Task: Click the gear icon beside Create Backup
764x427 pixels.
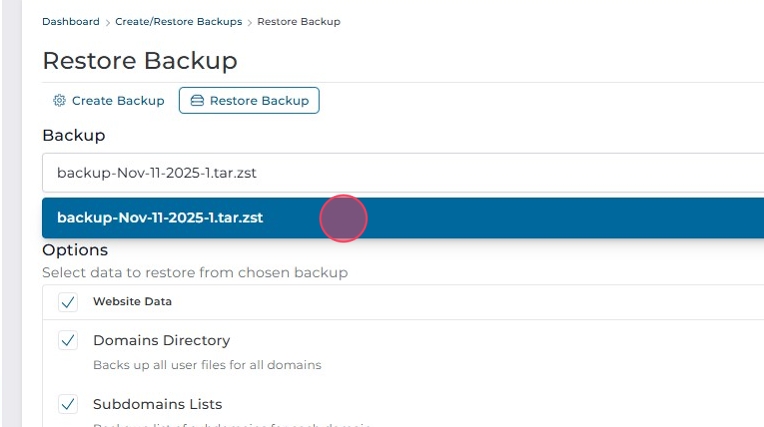Action: tap(59, 101)
